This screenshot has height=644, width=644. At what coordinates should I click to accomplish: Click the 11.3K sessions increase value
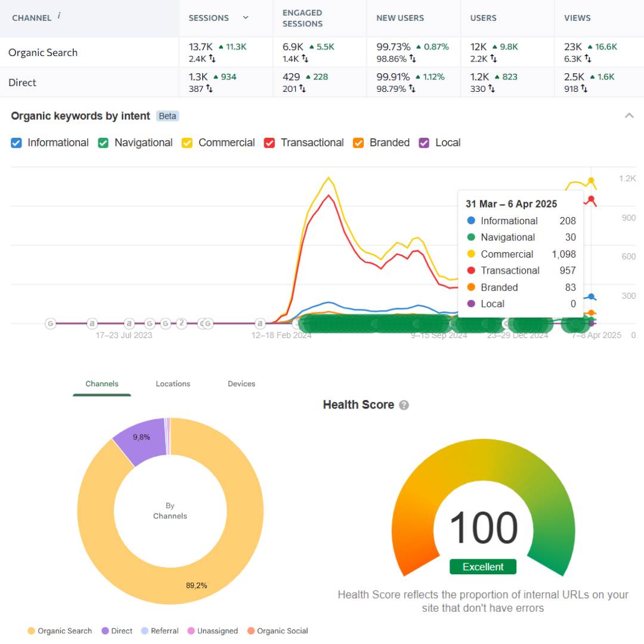pos(236,47)
